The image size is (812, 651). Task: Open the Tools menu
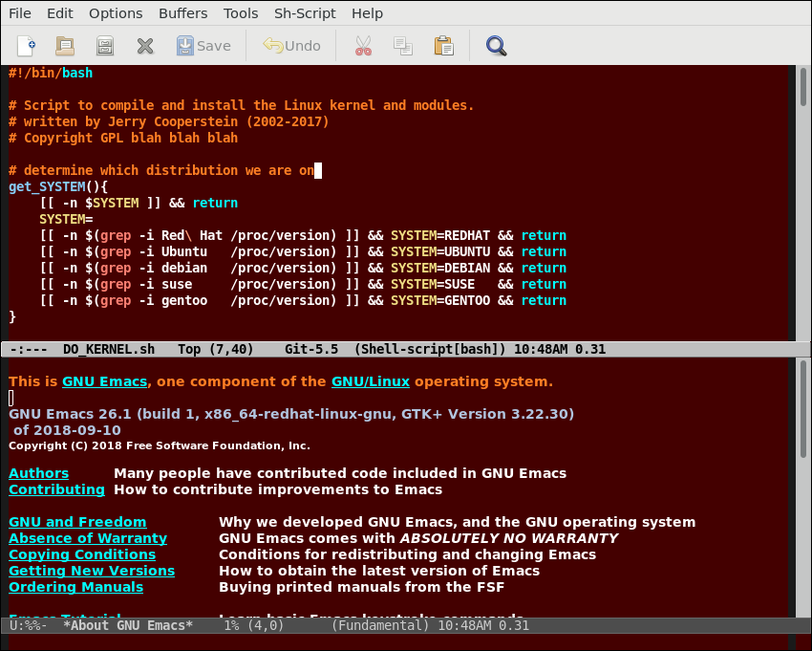pyautogui.click(x=241, y=13)
